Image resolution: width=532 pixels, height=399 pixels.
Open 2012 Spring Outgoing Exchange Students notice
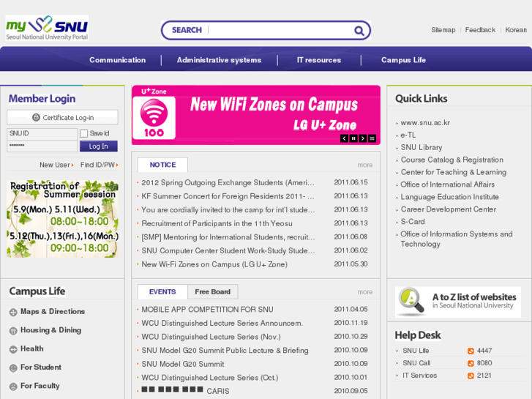click(228, 183)
